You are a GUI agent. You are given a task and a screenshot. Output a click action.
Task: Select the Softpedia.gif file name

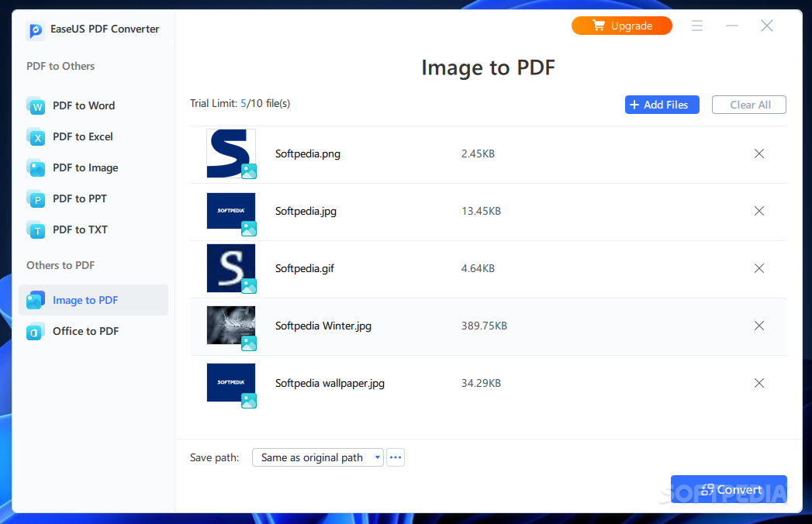click(x=305, y=268)
